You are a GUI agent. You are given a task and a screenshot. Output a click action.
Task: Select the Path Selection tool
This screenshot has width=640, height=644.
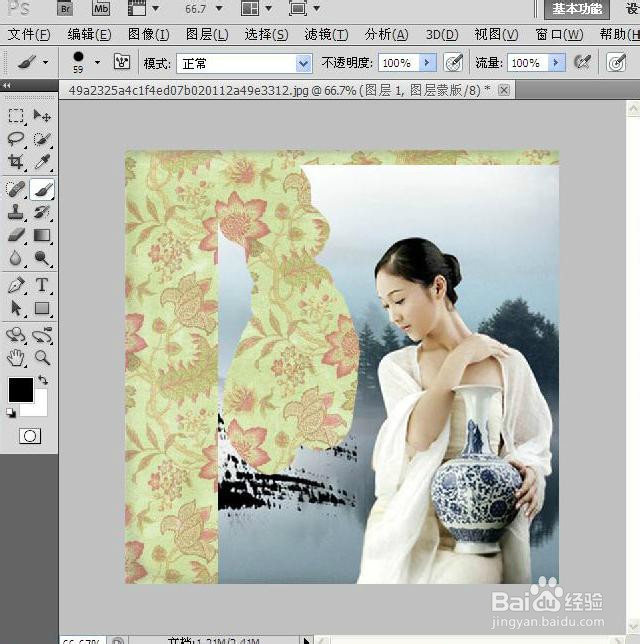point(16,308)
